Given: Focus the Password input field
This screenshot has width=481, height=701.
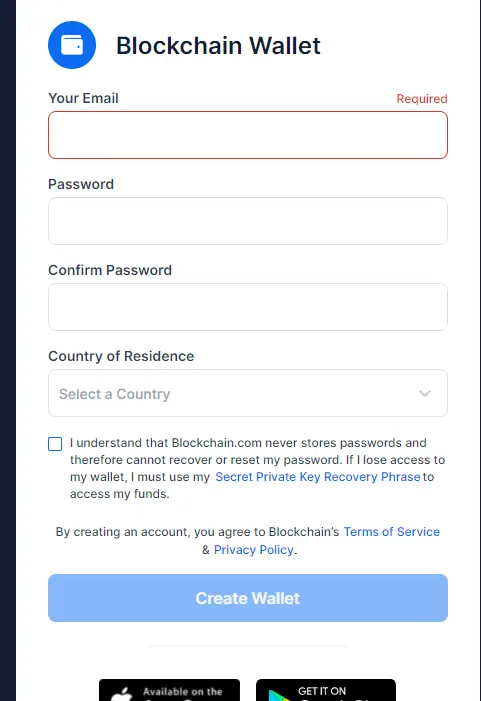Looking at the screenshot, I should pos(248,221).
